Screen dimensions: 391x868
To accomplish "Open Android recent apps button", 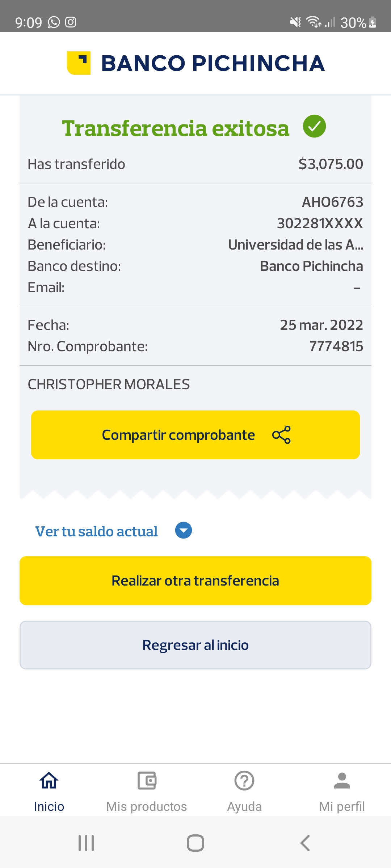I will pyautogui.click(x=86, y=843).
